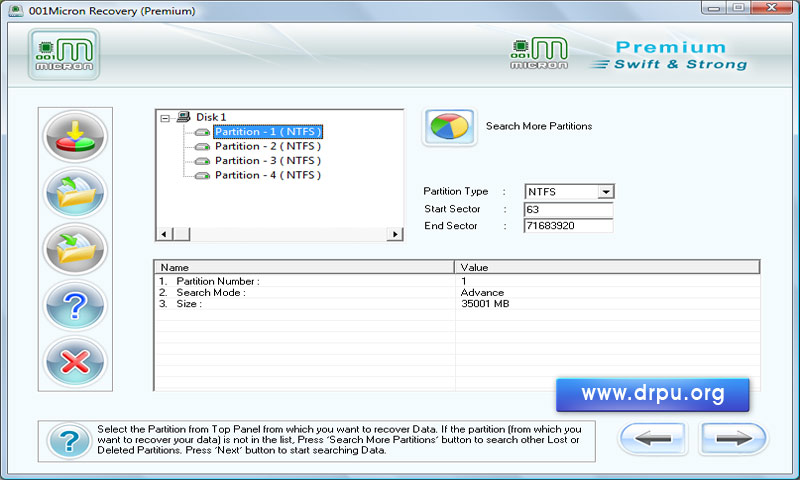Select Partition - 3 ( NTFS )
This screenshot has height=480, width=800.
click(268, 161)
